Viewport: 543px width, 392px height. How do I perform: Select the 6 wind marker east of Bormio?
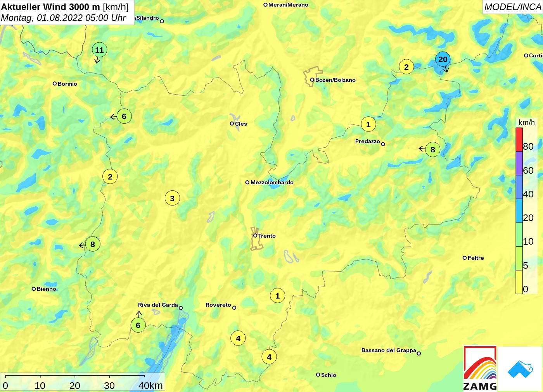tap(124, 116)
